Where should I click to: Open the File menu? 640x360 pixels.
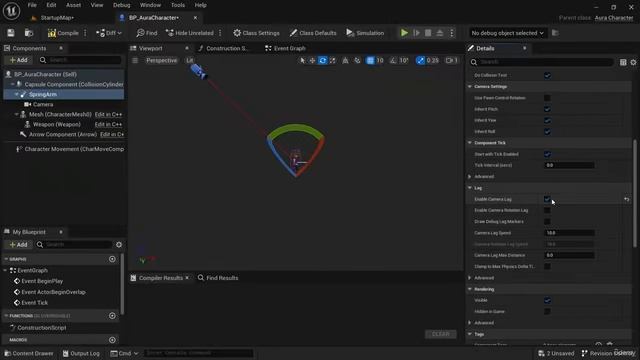(x=32, y=5)
